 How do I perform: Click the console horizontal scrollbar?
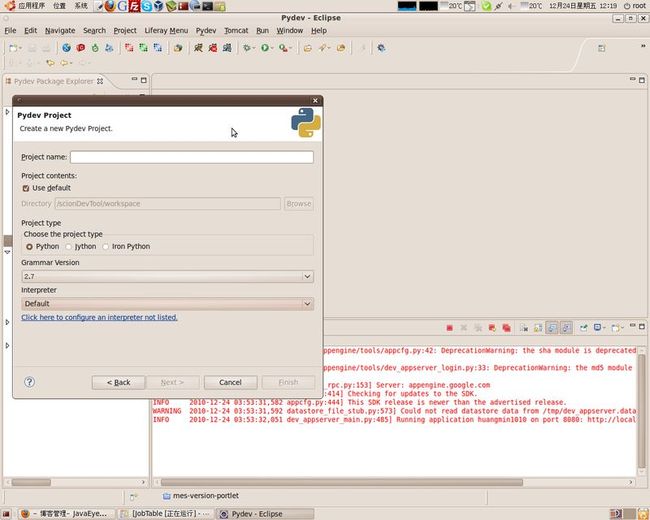[342, 482]
